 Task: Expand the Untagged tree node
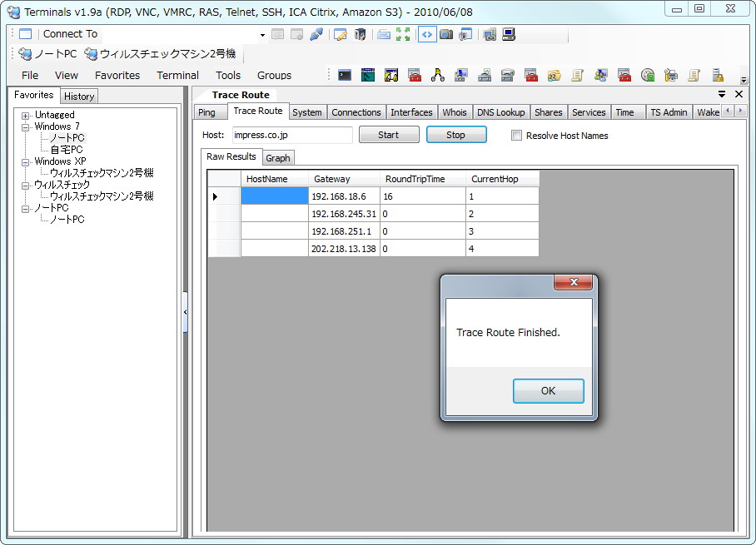[25, 116]
